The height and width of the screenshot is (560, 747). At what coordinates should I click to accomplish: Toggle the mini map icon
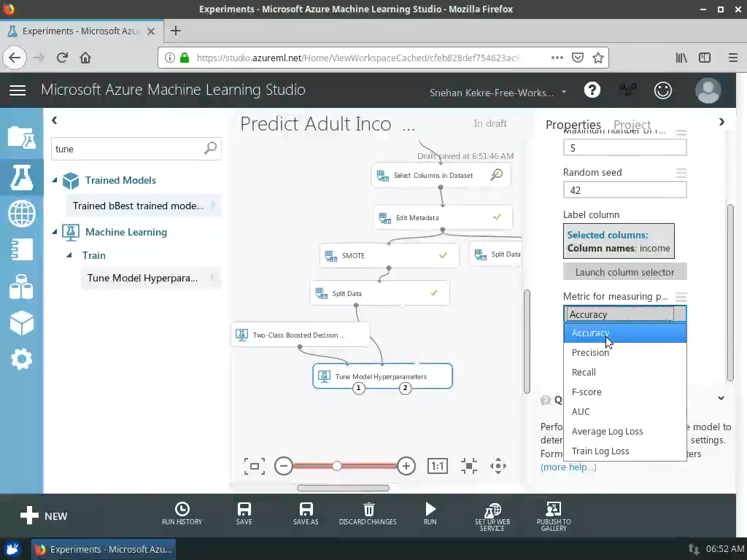(x=254, y=466)
